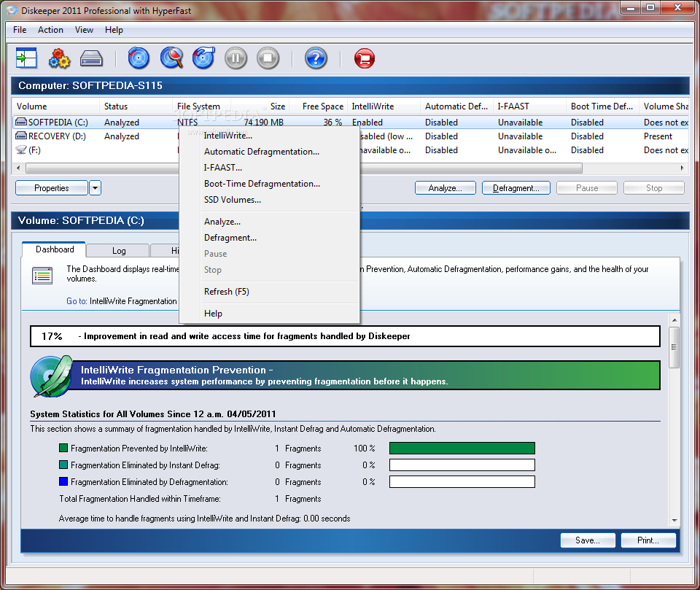Viewport: 700px width, 590px height.
Task: Sort by the Status column header
Action: [x=136, y=106]
